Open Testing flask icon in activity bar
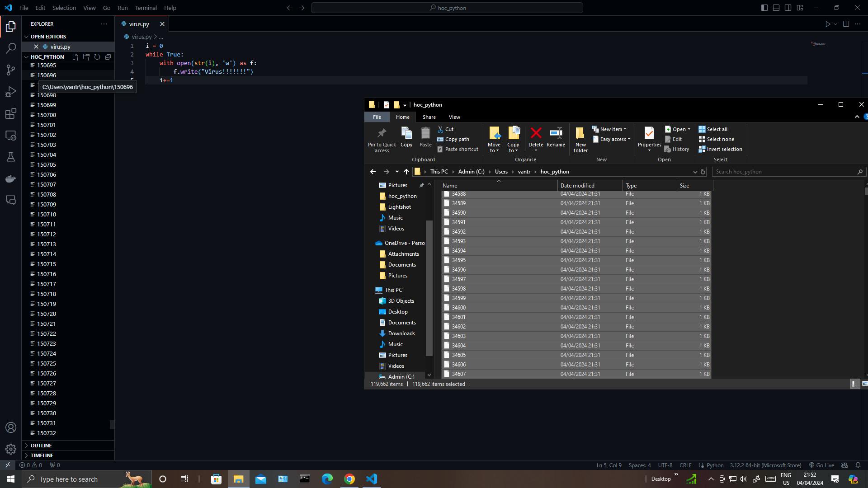The image size is (868, 488). click(x=11, y=157)
